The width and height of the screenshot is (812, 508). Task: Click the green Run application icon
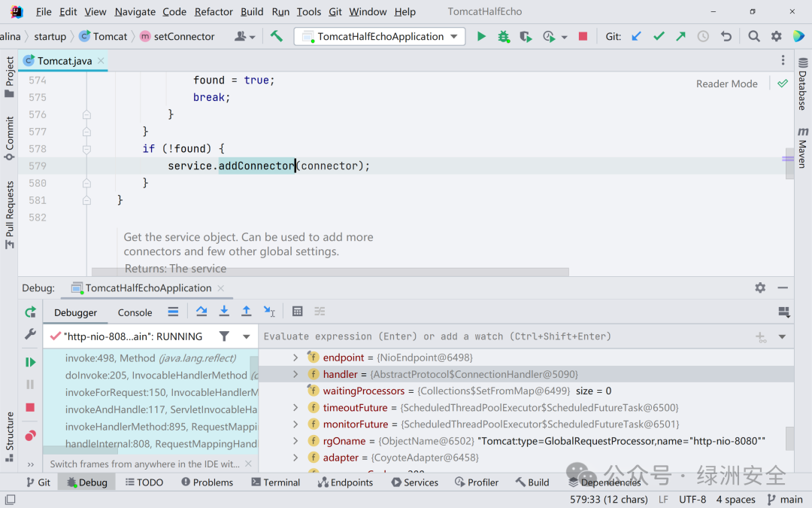tap(481, 36)
